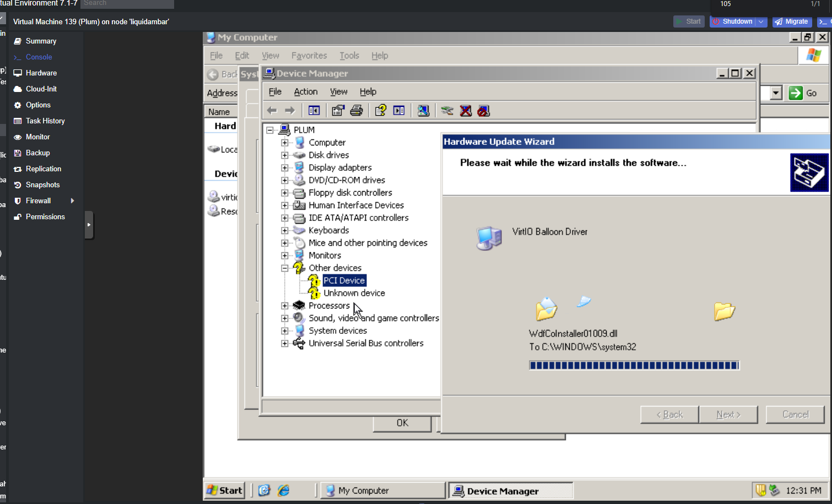Click the Show Desktop quick launch icon
This screenshot has height=504, width=832.
264,490
